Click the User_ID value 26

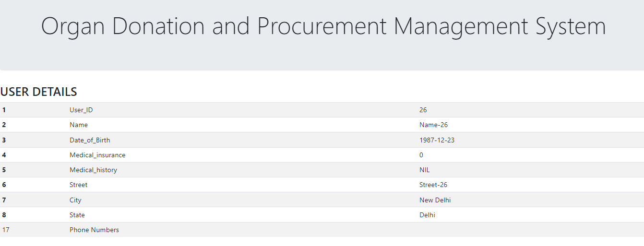point(423,110)
